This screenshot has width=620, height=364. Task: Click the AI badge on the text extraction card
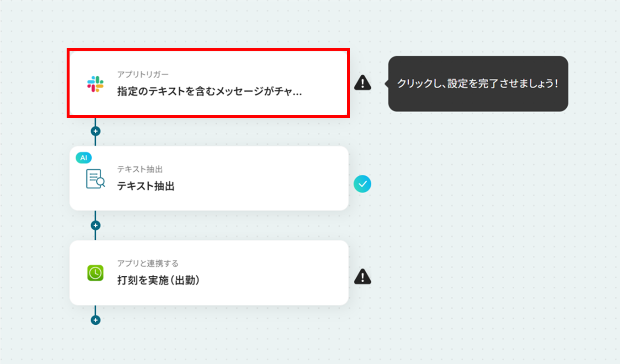84,158
